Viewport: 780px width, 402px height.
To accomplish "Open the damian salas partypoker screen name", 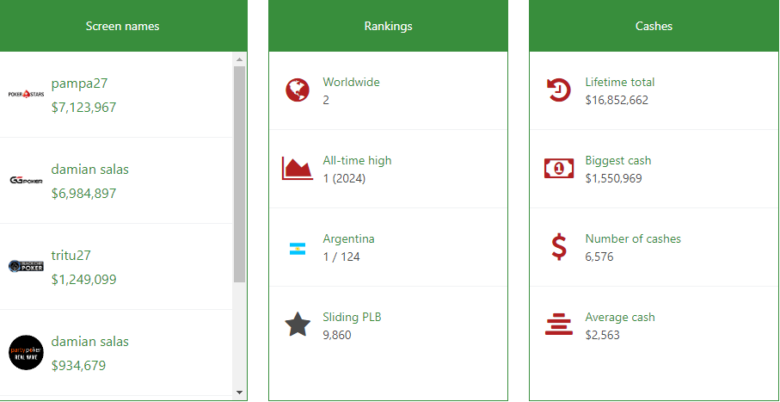I will tap(90, 341).
